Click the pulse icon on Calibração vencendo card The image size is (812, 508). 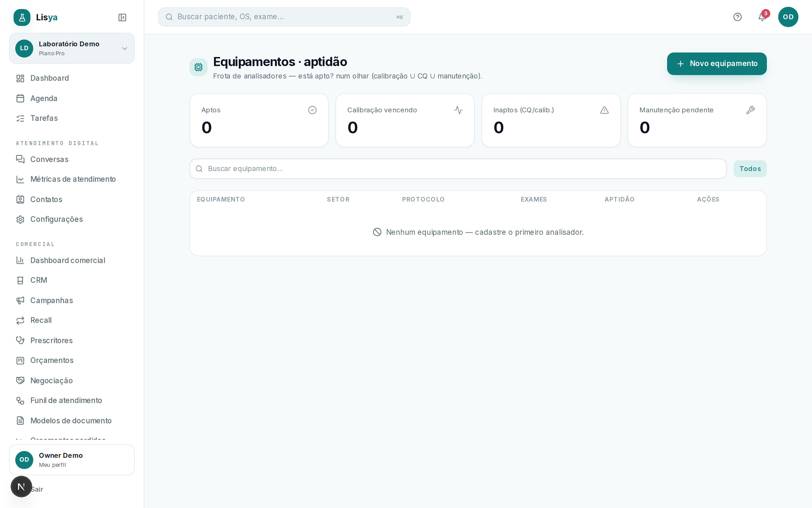(x=458, y=110)
